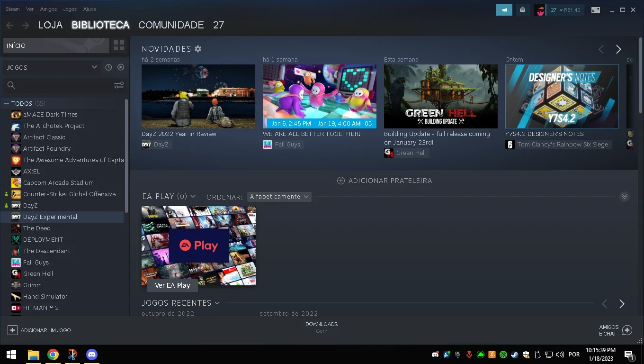Open account profile avatar
This screenshot has width=644, height=364.
(x=540, y=10)
